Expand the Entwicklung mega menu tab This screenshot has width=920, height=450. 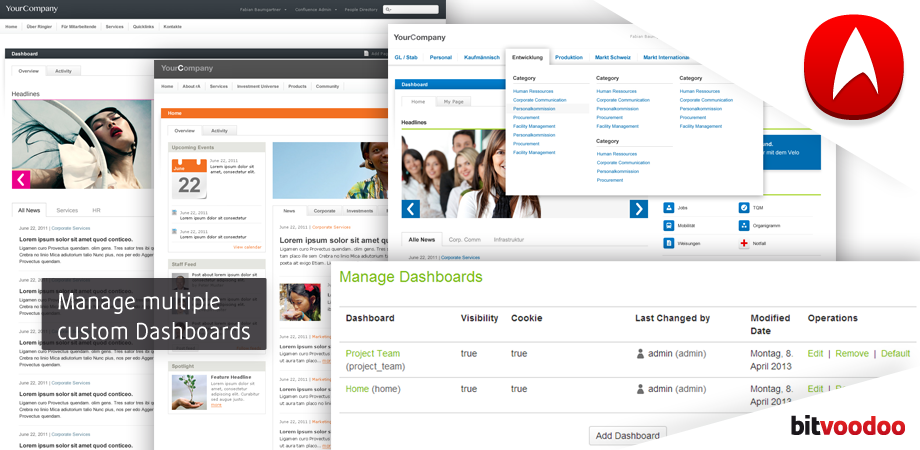[x=527, y=57]
